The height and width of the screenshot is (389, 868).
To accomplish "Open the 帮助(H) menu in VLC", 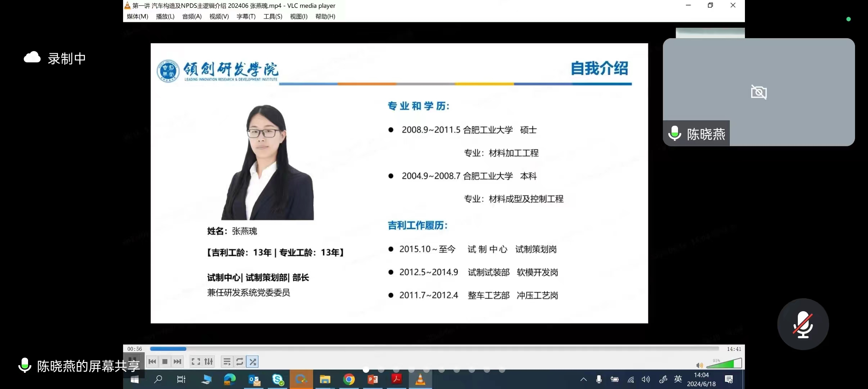I will (x=325, y=16).
